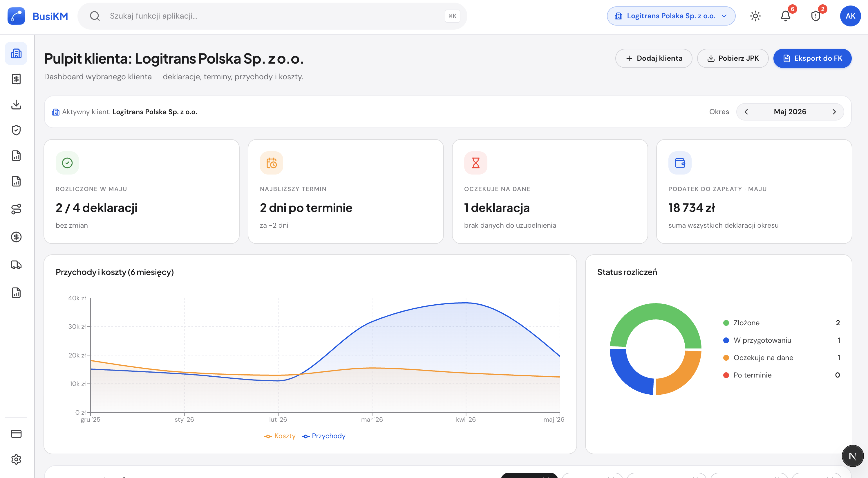Viewport: 868px width, 478px height.
Task: Click the BusiKM logo icon
Action: [x=16, y=16]
